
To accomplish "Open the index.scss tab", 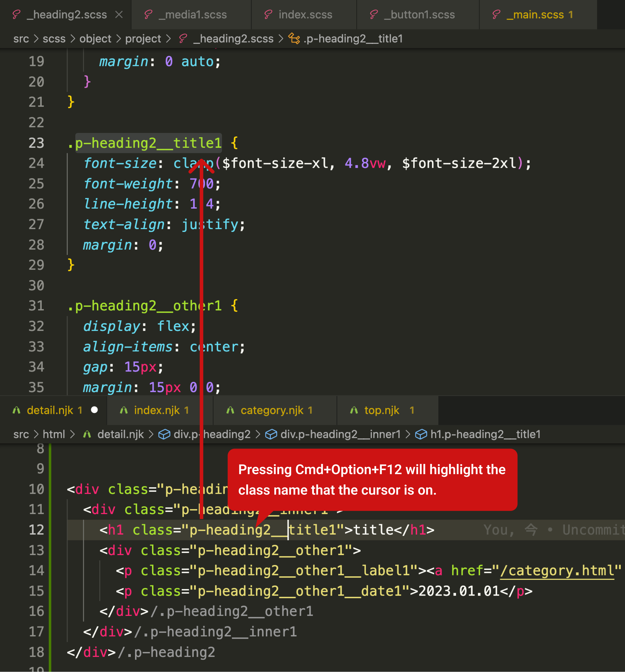I will tap(304, 15).
